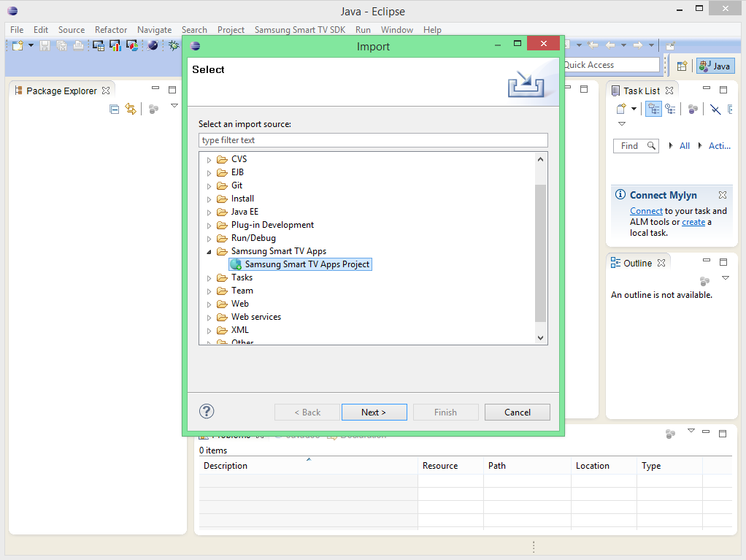This screenshot has width=746, height=560.
Task: Click import list scrollbar down arrow
Action: [x=540, y=338]
